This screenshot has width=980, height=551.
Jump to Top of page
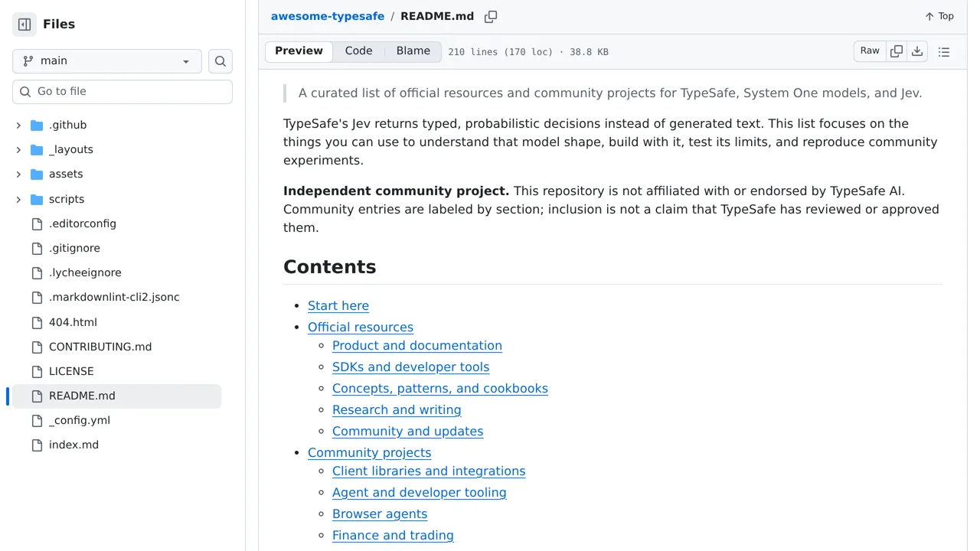(939, 16)
